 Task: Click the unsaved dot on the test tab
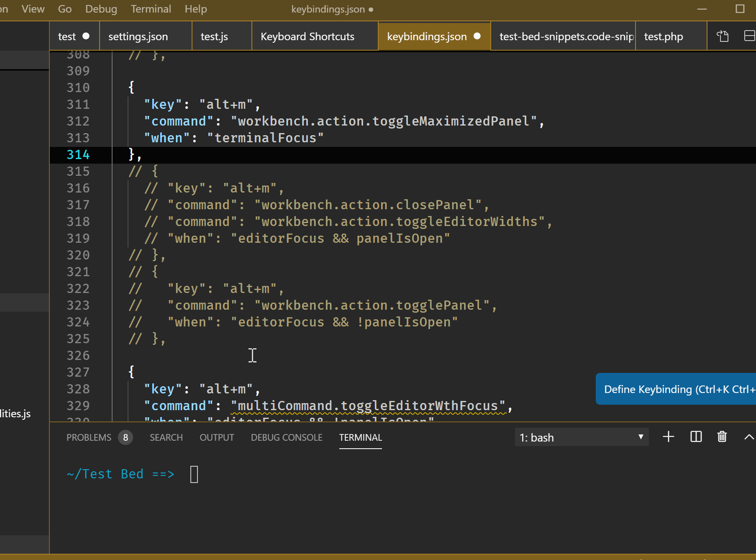tap(86, 36)
